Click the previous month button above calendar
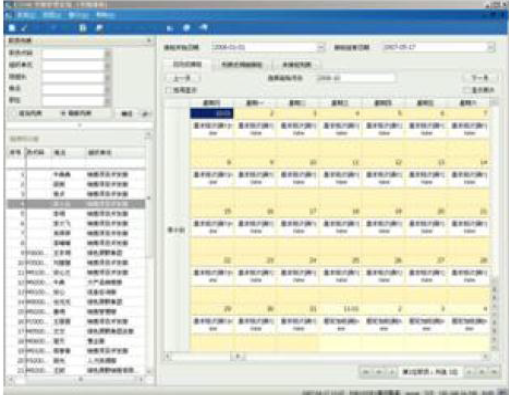Image resolution: width=509 pixels, height=395 pixels. (182, 78)
